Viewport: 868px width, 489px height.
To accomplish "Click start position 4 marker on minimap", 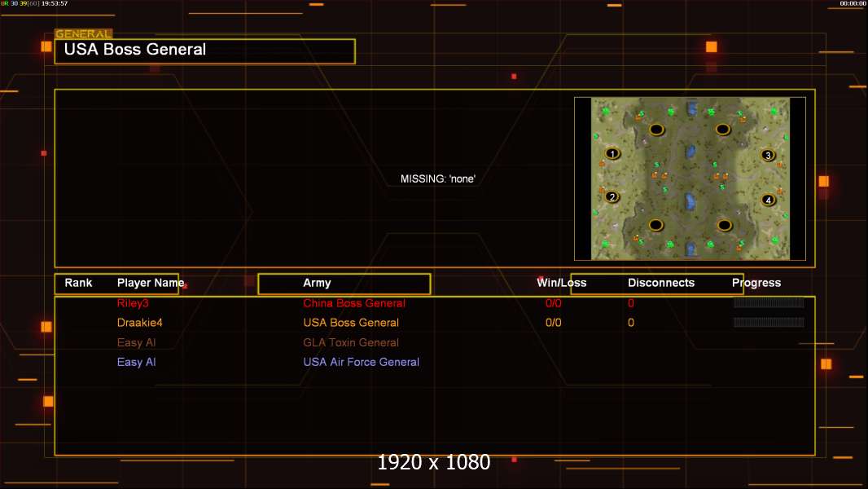I will tap(768, 200).
